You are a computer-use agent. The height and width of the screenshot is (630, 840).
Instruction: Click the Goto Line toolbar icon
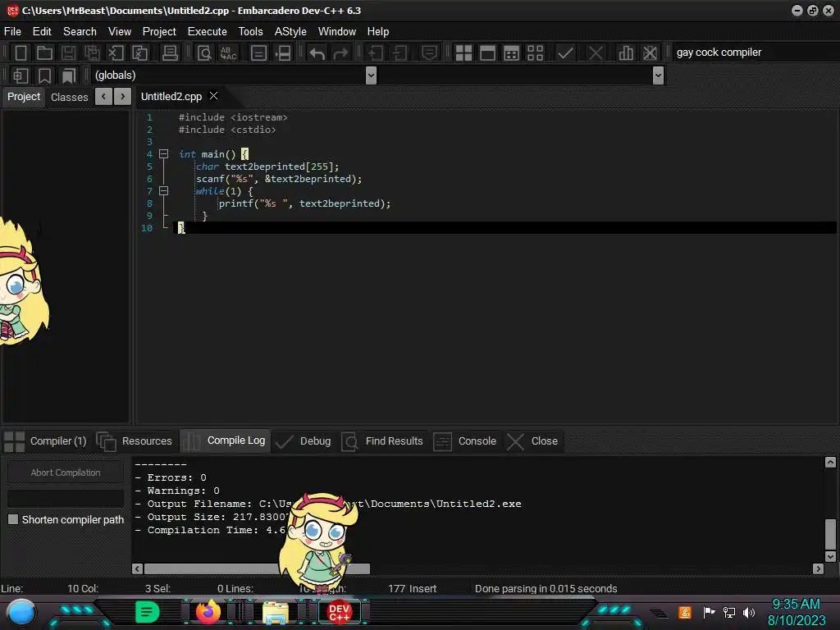point(258,53)
